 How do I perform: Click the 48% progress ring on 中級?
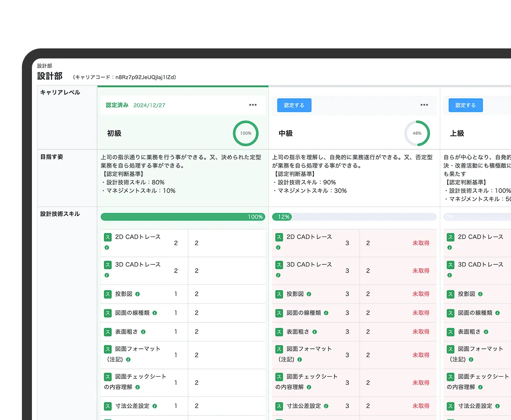tap(417, 133)
